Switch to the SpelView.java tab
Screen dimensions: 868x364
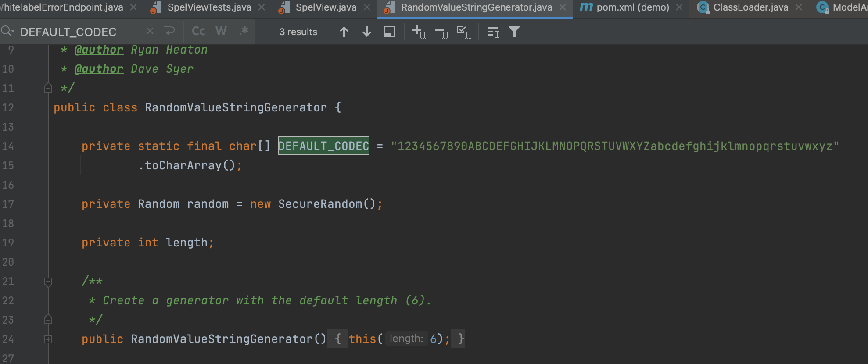tap(326, 7)
